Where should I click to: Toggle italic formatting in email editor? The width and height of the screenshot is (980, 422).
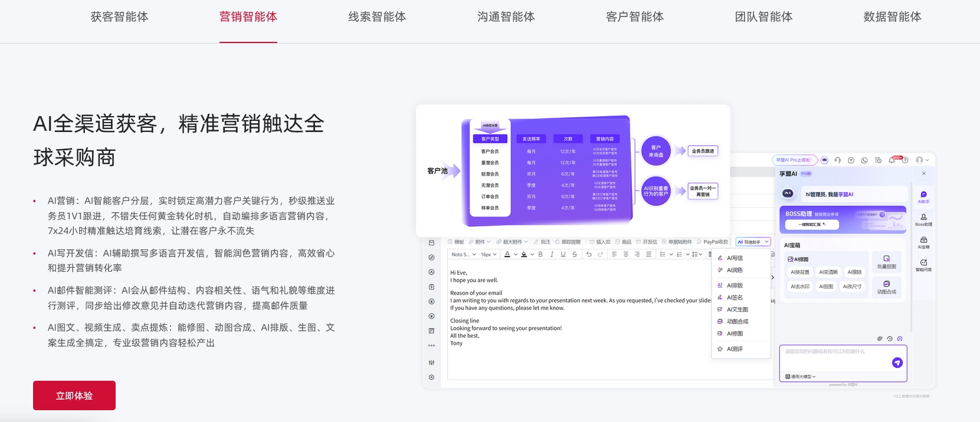(552, 255)
